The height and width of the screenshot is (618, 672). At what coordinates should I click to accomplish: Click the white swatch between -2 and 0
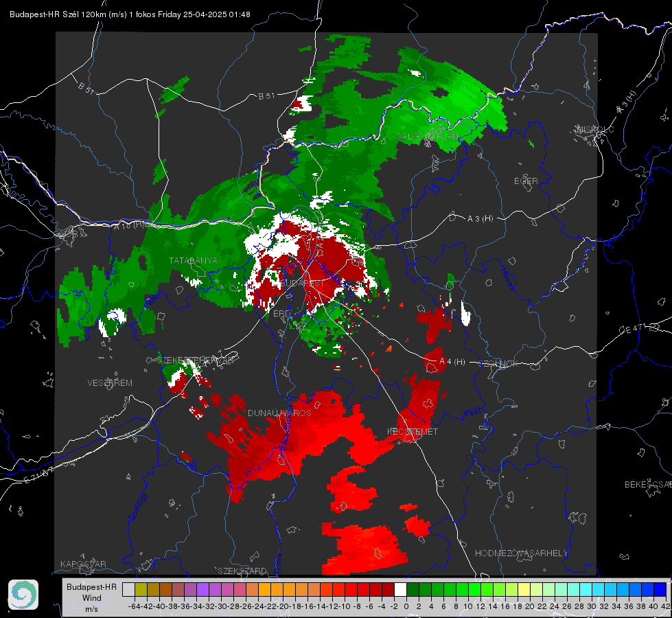tap(400, 590)
